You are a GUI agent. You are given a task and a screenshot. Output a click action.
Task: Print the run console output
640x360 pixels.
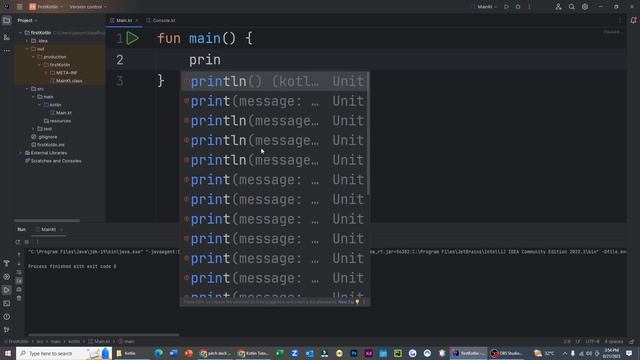[19, 289]
